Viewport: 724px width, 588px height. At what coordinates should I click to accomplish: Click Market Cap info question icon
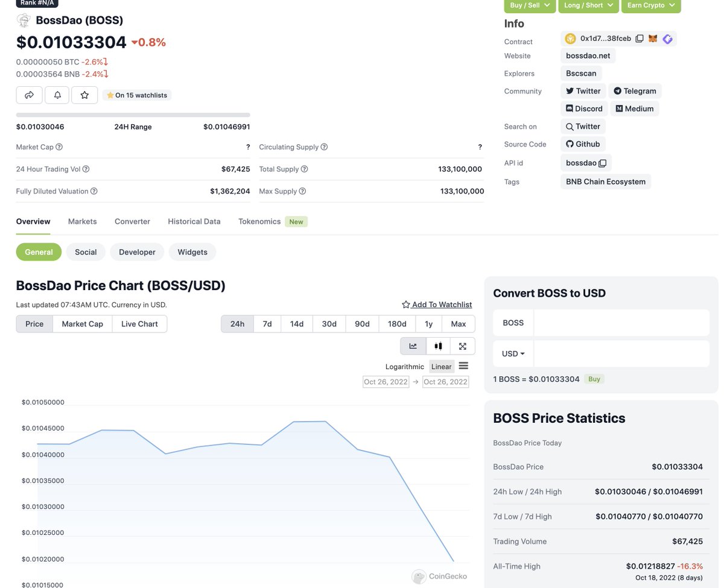(59, 147)
